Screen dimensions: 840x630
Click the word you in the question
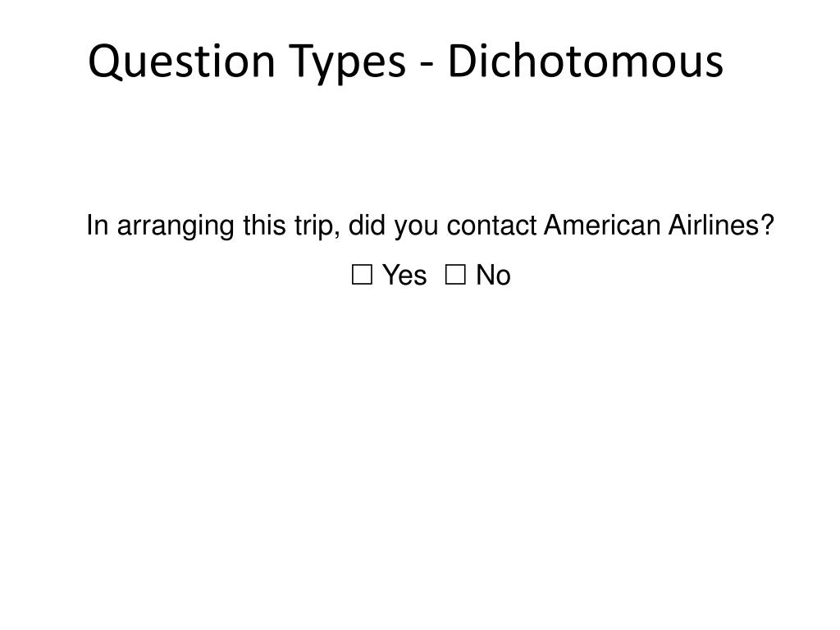click(x=416, y=228)
